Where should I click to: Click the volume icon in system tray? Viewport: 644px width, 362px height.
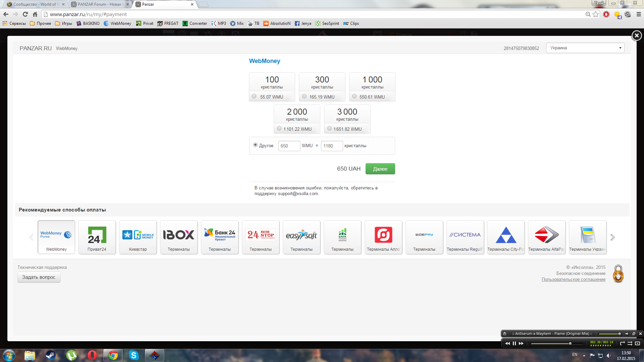click(609, 356)
